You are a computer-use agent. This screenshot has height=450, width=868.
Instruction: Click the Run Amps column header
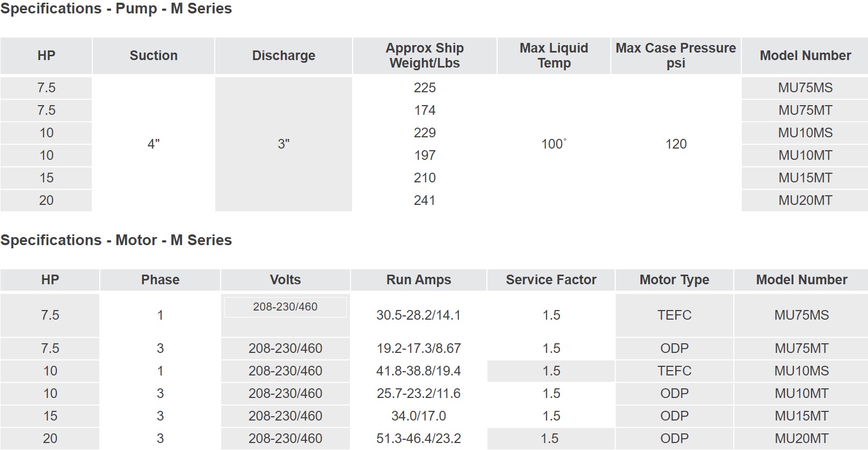(x=419, y=279)
